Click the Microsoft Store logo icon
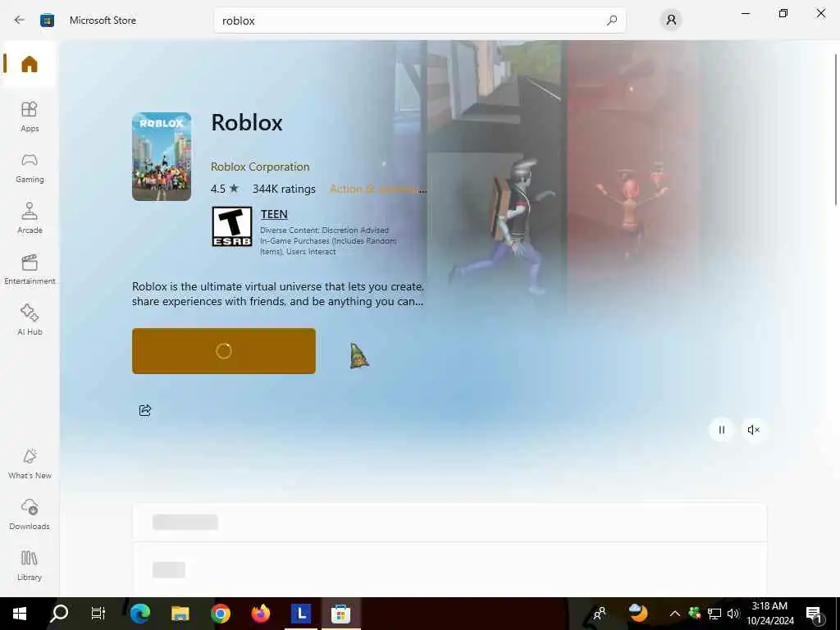Viewport: 840px width, 630px height. click(47, 21)
